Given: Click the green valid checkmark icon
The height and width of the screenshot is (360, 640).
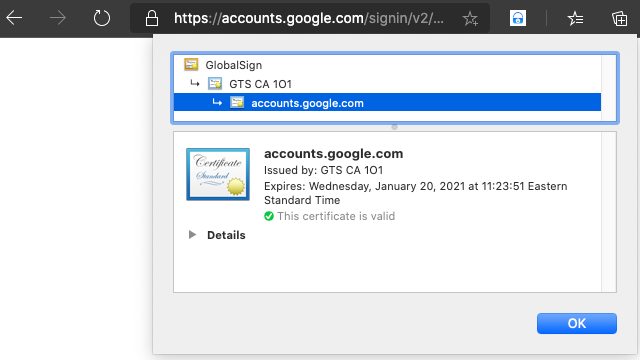Looking at the screenshot, I should pos(269,216).
